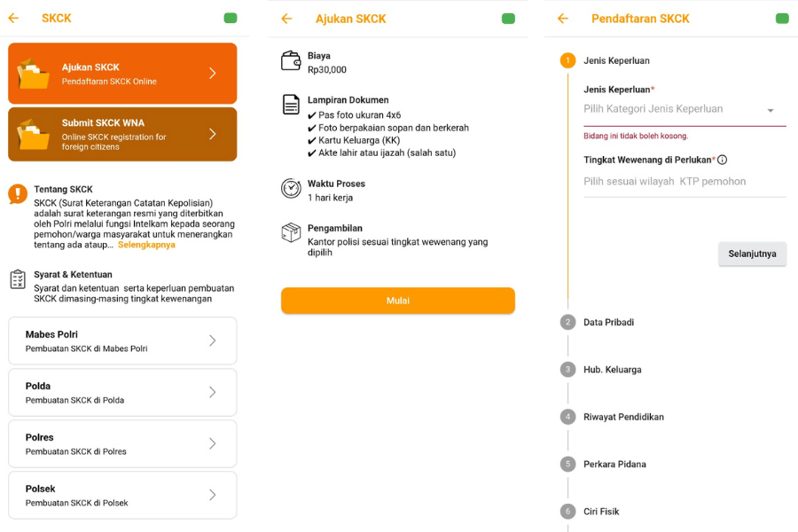798x532 pixels.
Task: Tap the Pengambilan box icon
Action: (x=291, y=232)
